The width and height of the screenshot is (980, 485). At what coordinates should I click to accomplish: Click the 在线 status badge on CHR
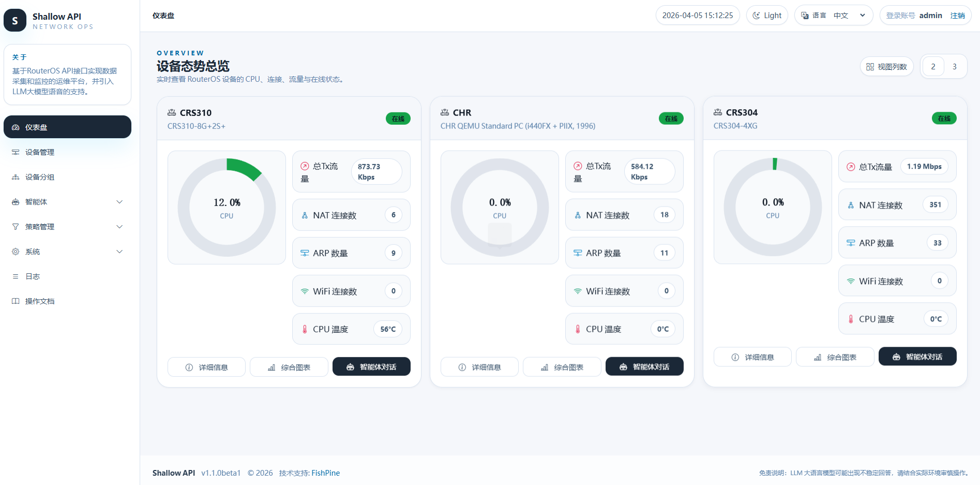[671, 119]
